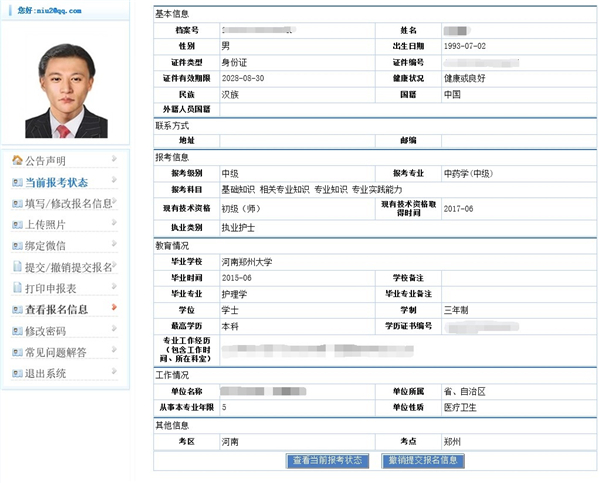Screen dimensions: 600x483
Task: Click the 教育情况 section header
Action: [172, 246]
